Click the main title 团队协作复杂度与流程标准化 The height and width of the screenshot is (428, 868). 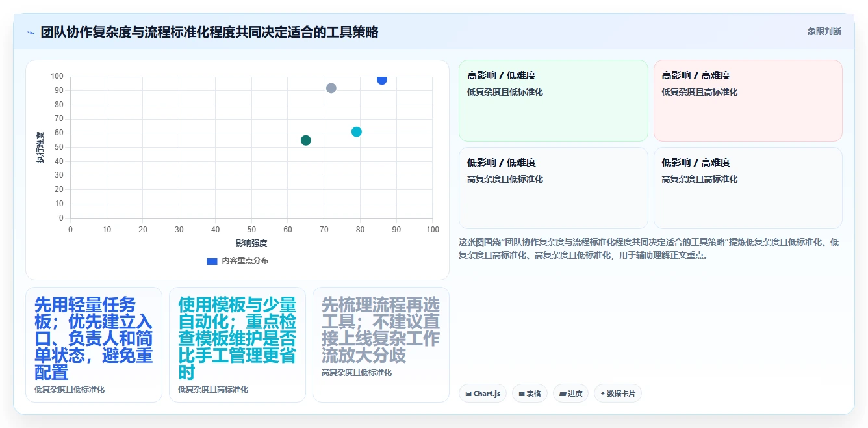pyautogui.click(x=209, y=32)
